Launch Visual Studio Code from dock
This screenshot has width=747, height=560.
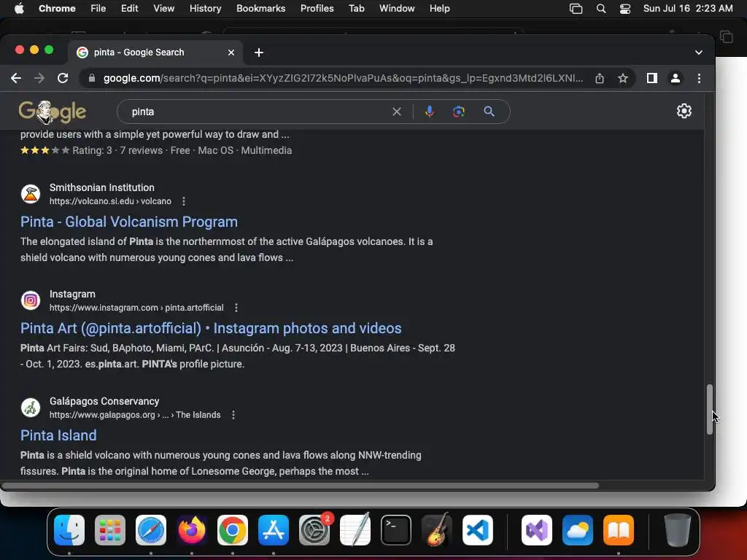coord(477,530)
